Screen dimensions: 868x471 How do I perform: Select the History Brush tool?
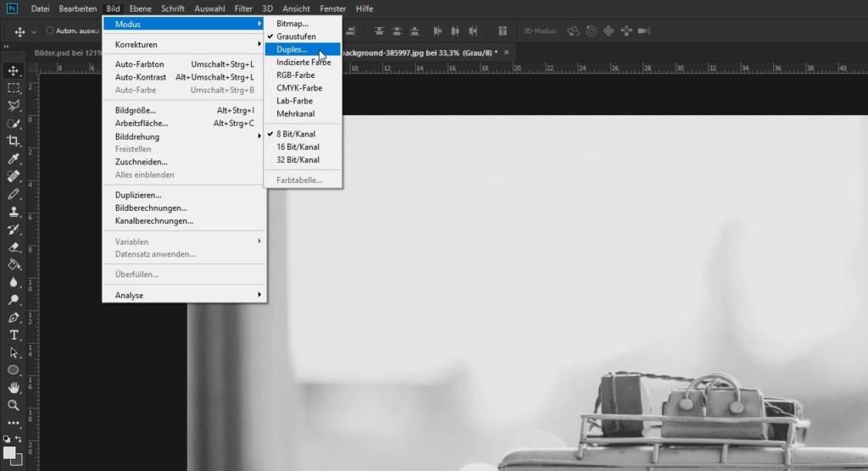pyautogui.click(x=14, y=229)
